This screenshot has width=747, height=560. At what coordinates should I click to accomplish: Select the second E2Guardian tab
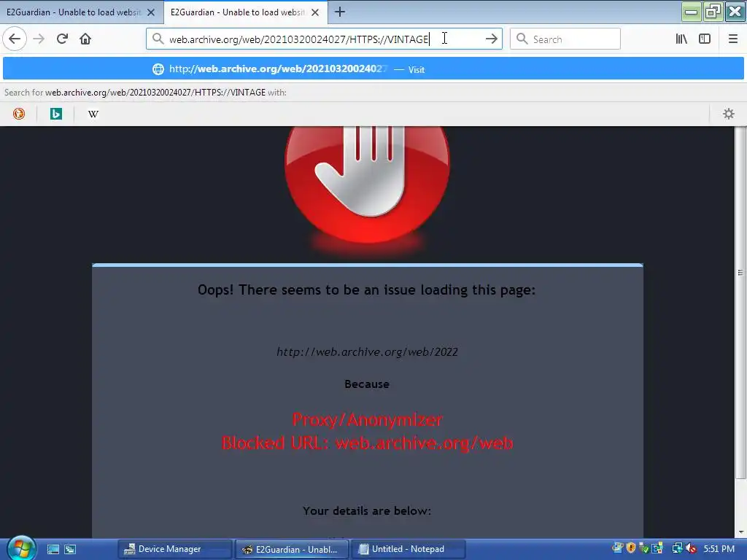(x=237, y=12)
